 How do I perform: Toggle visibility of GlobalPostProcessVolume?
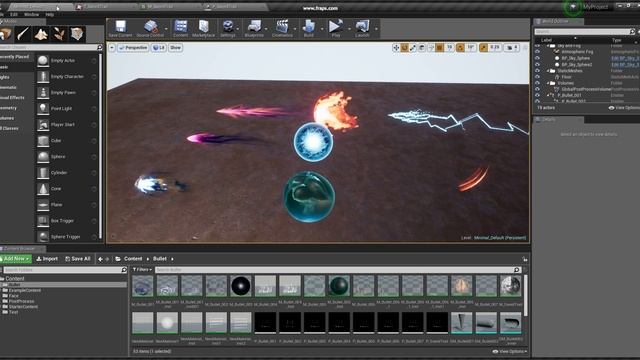(538, 89)
